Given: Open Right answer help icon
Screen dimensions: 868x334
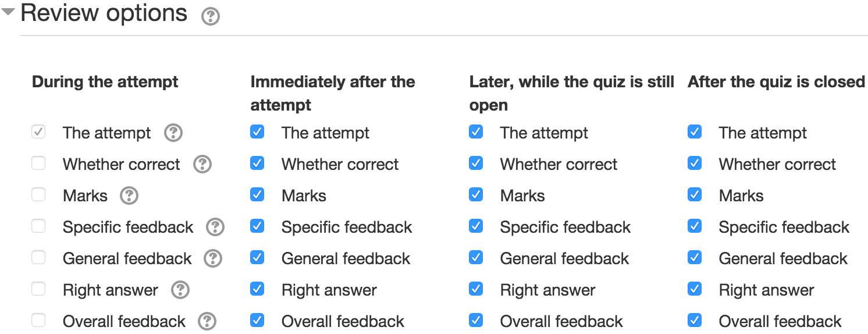Looking at the screenshot, I should (x=180, y=290).
